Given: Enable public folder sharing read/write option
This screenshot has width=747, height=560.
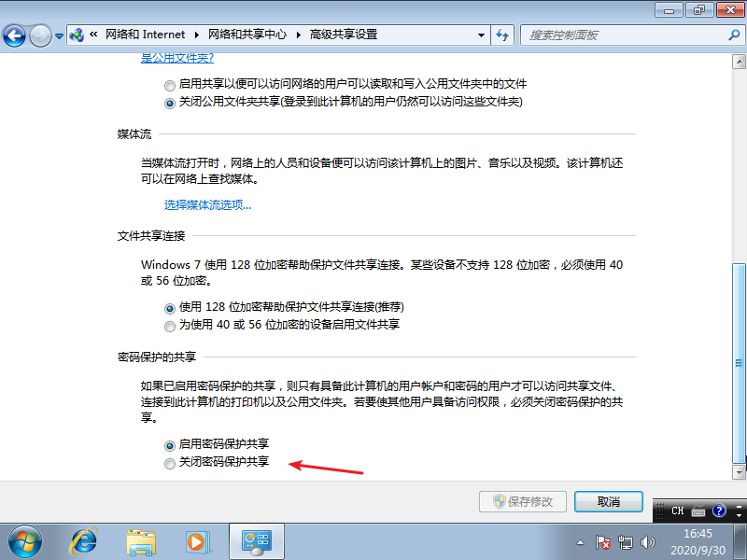Looking at the screenshot, I should [x=169, y=84].
